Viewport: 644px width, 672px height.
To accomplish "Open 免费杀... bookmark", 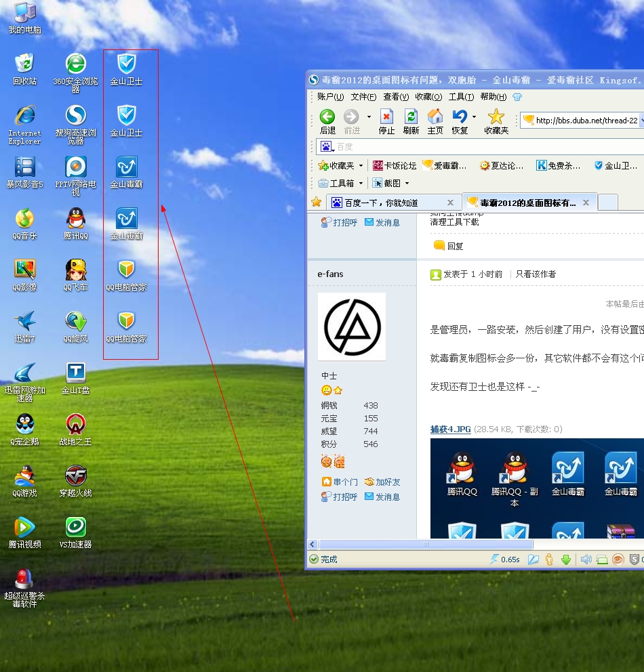I will click(x=558, y=165).
